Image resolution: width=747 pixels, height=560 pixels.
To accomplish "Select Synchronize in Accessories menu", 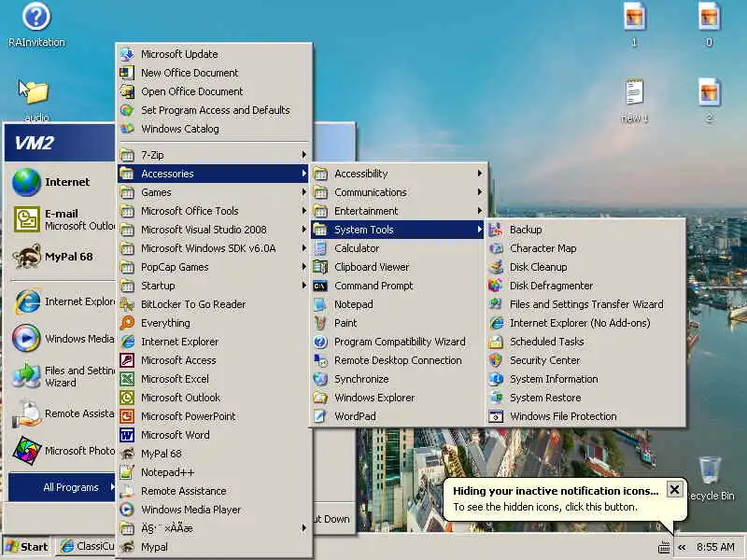I will 398,379.
